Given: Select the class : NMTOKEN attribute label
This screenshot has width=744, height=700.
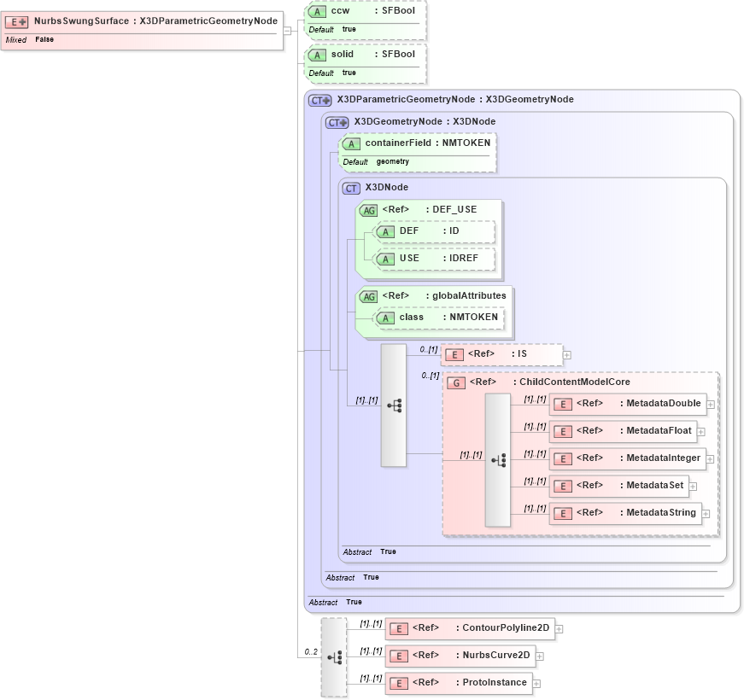Looking at the screenshot, I should tap(448, 317).
